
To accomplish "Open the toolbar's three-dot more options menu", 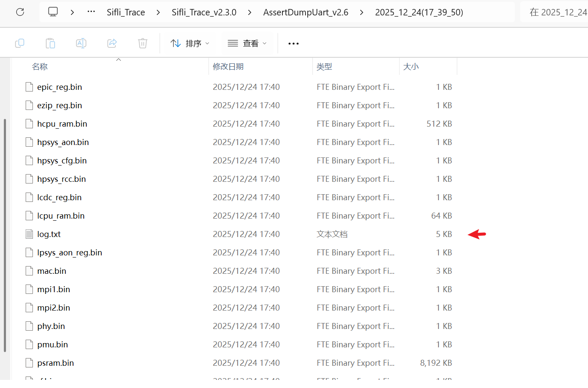I will (294, 44).
